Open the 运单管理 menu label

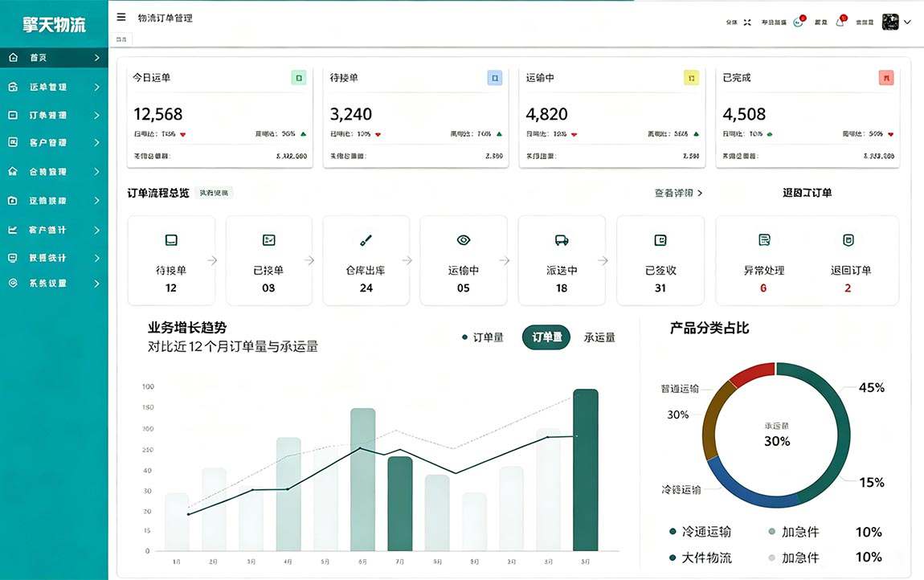click(x=48, y=87)
